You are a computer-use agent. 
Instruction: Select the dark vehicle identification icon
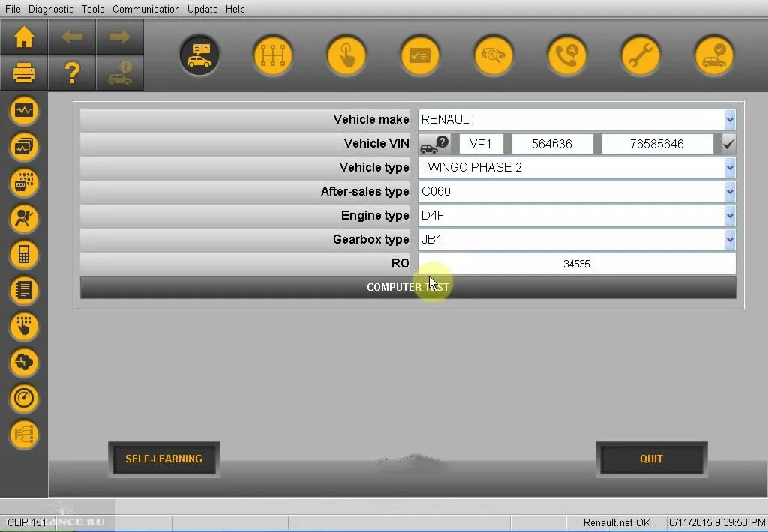point(199,55)
